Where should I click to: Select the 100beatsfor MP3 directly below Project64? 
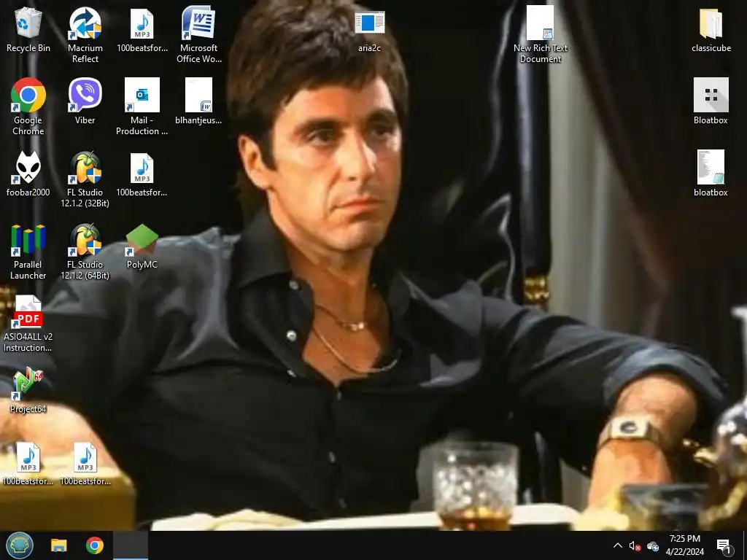pyautogui.click(x=28, y=463)
